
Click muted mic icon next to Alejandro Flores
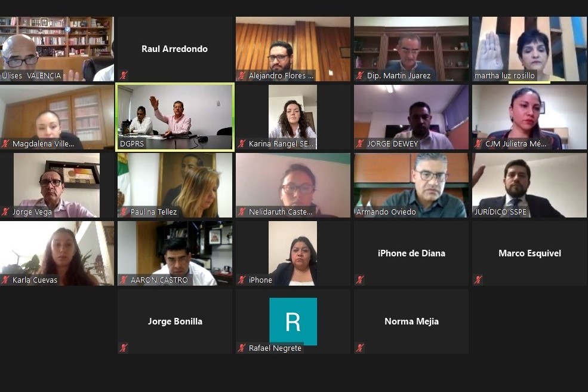tap(242, 75)
